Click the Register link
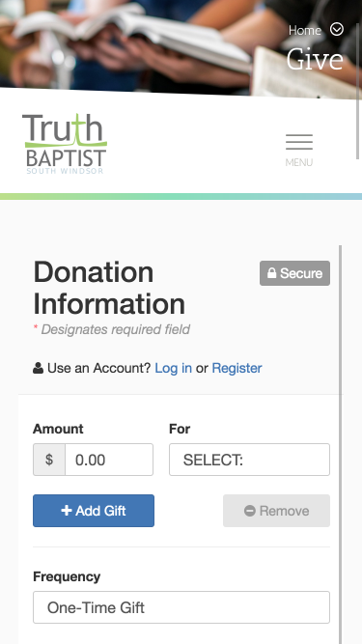Screen dimensions: 362x644 coord(237,368)
